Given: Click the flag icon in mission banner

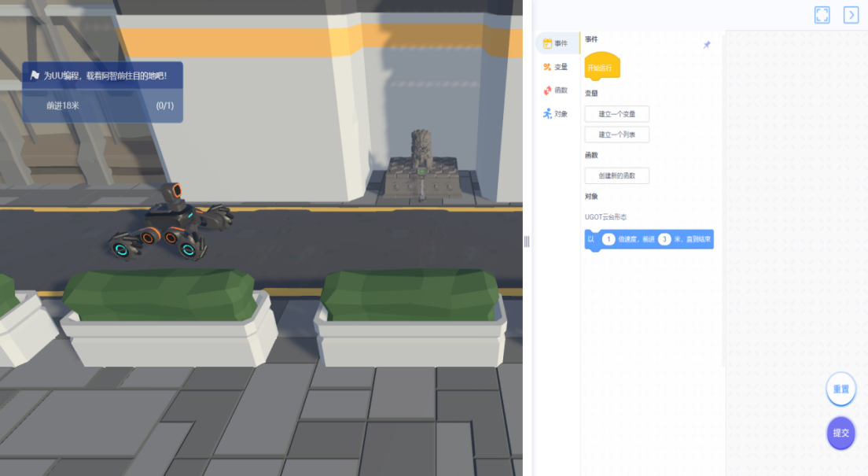Looking at the screenshot, I should [x=35, y=76].
